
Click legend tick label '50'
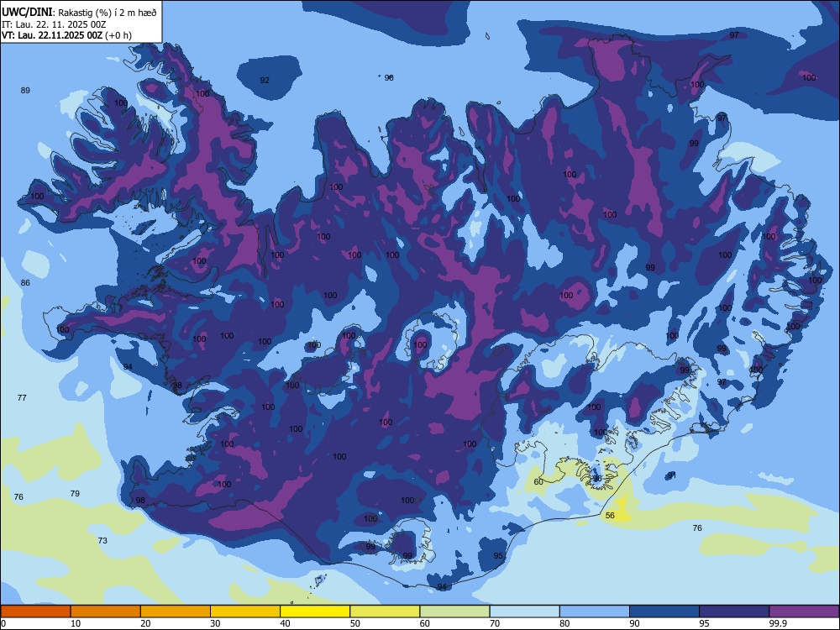coord(354,623)
